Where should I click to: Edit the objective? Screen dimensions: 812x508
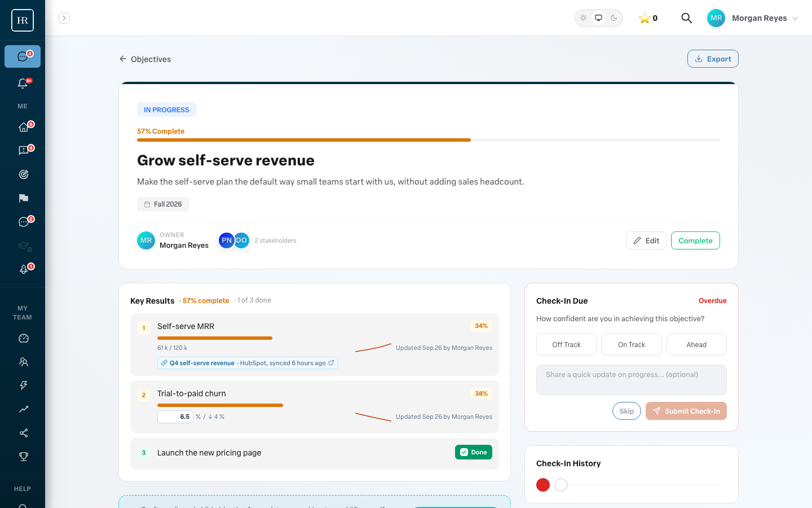pyautogui.click(x=646, y=240)
